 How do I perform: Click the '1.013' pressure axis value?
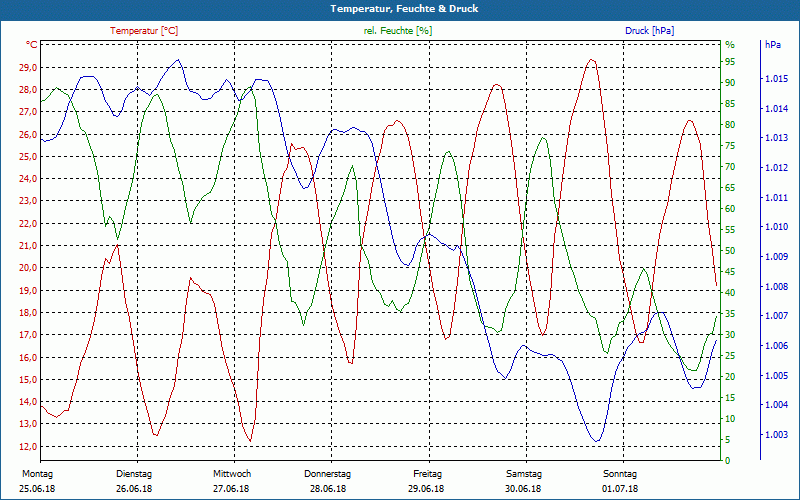pyautogui.click(x=776, y=138)
